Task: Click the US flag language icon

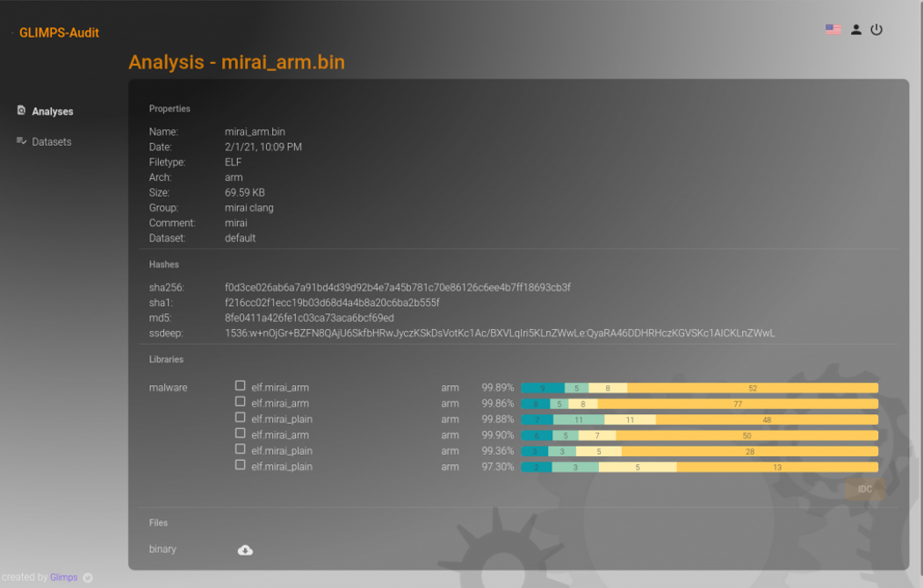Action: click(x=833, y=30)
